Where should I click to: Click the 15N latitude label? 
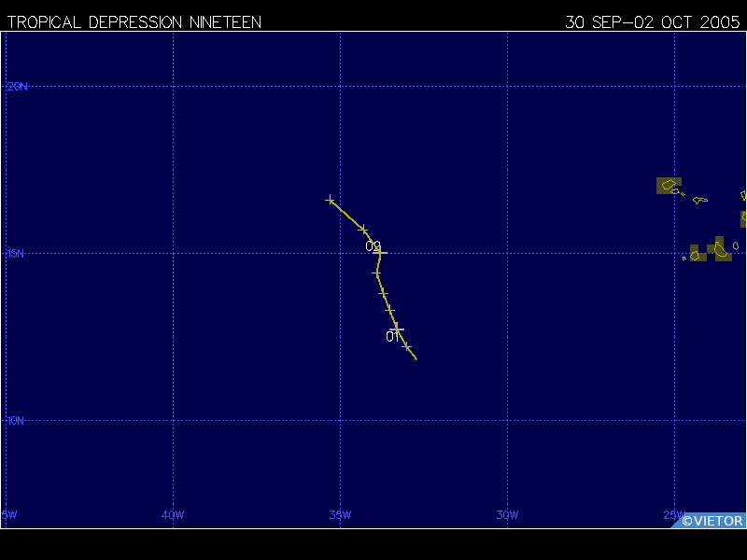coord(18,253)
